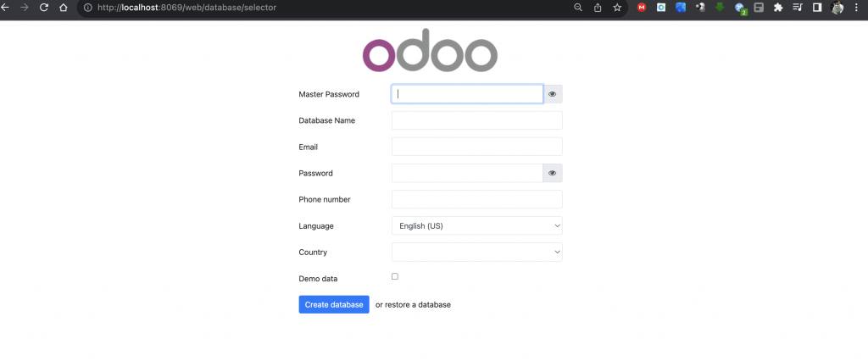Click the Create database button

tap(334, 305)
